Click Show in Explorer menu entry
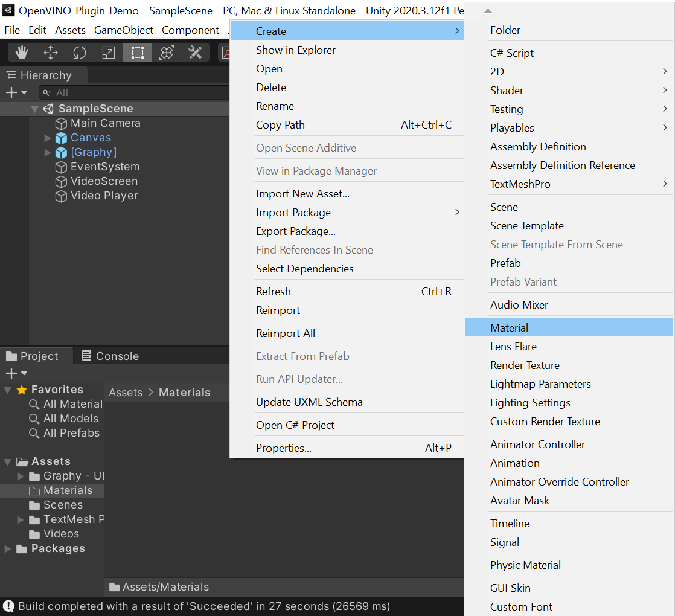Image resolution: width=675 pixels, height=616 pixels. coord(347,50)
